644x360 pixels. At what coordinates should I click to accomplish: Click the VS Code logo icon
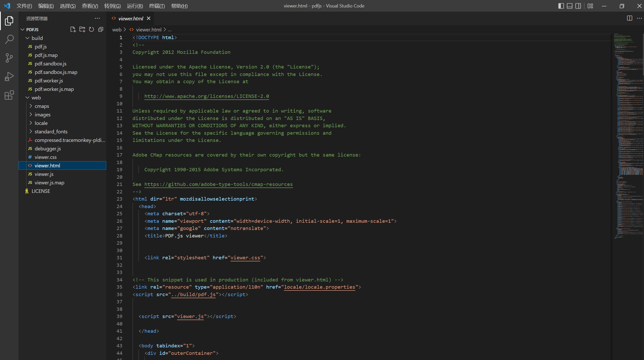click(7, 6)
